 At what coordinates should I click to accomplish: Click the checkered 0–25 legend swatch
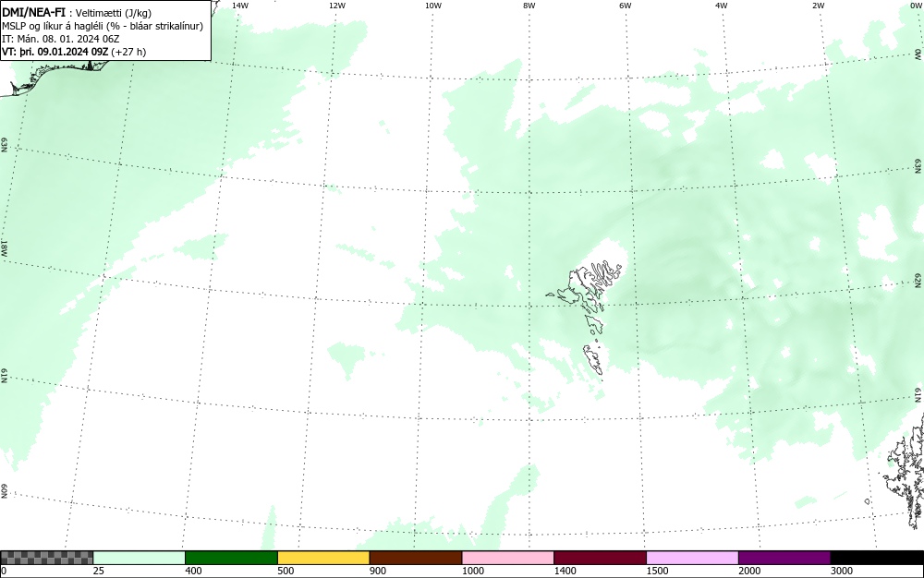[x=47, y=558]
